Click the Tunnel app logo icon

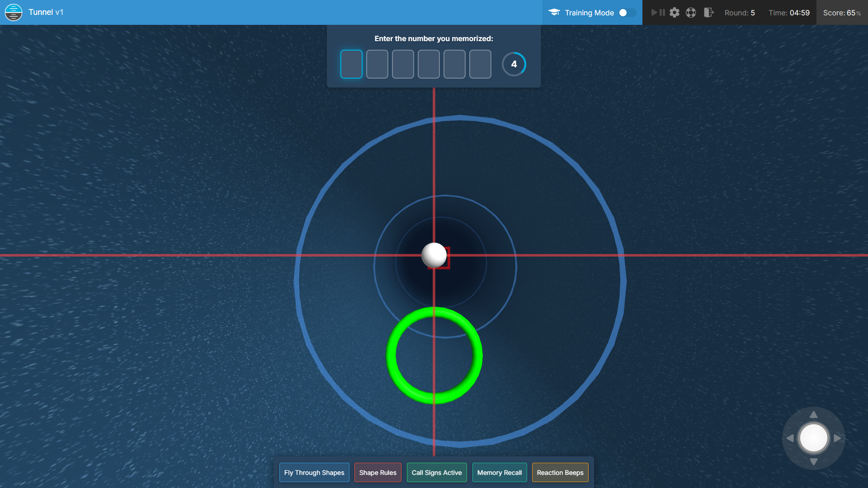14,12
